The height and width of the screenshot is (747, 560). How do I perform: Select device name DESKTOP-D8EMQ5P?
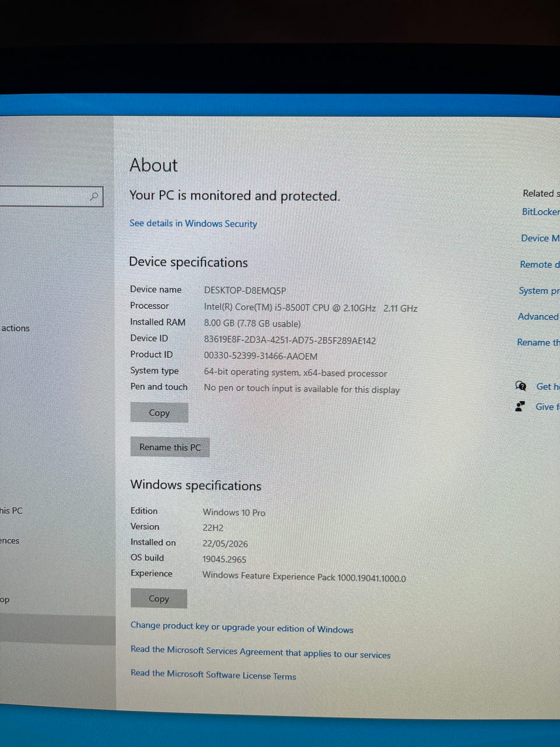245,291
